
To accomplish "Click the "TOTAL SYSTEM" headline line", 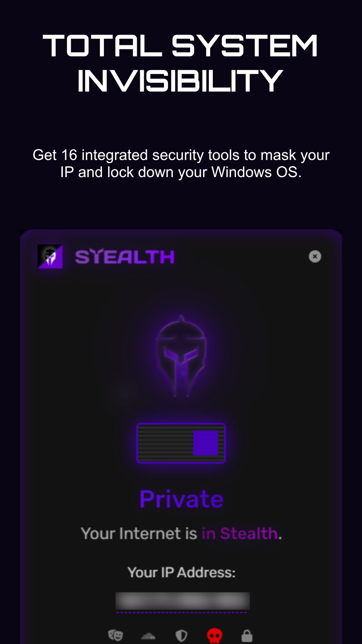I will point(180,46).
